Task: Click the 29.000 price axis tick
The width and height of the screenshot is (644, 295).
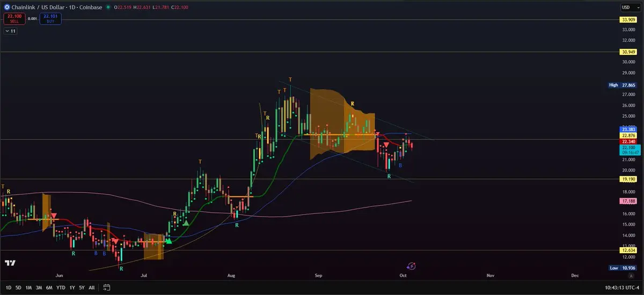Action: tap(629, 73)
